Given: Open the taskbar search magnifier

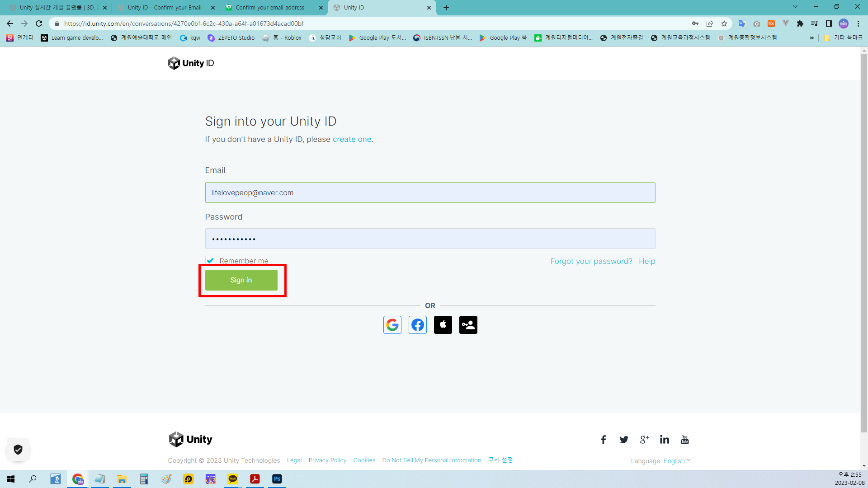Looking at the screenshot, I should point(33,479).
